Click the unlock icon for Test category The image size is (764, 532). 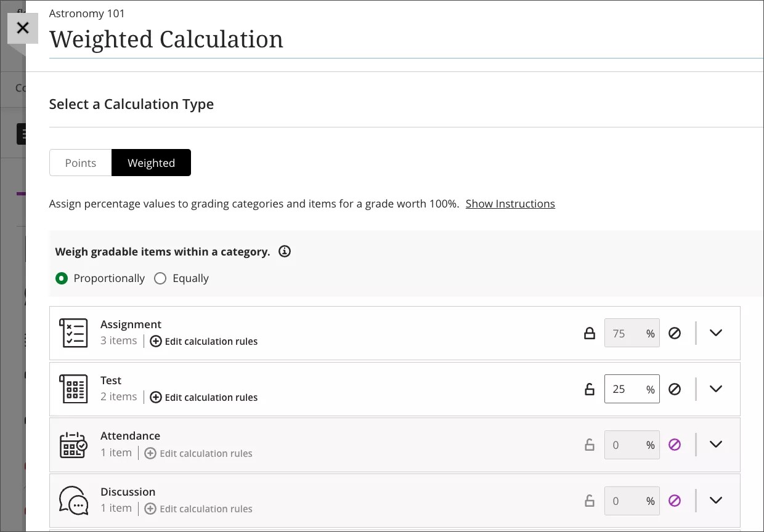point(590,389)
